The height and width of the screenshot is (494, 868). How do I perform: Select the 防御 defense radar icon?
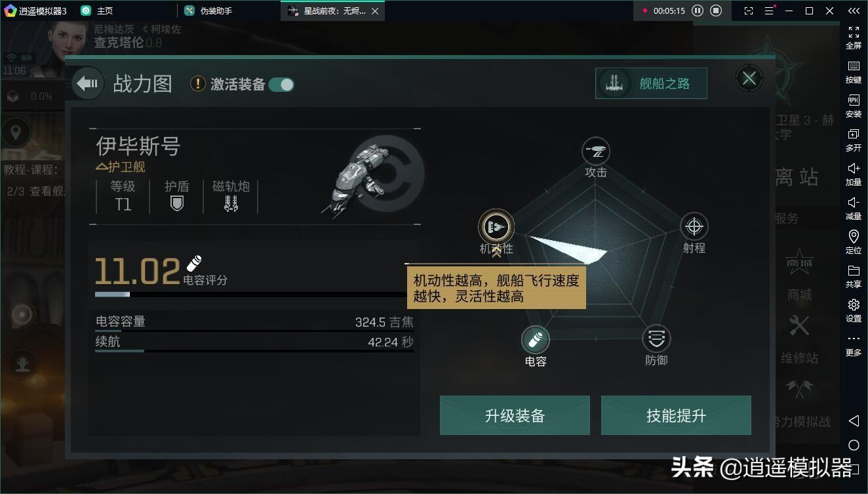coord(656,339)
